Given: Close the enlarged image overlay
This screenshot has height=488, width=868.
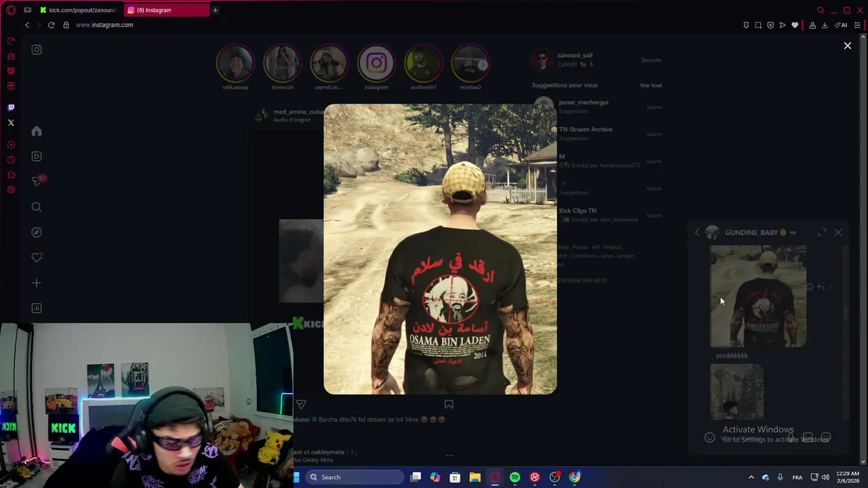Looking at the screenshot, I should tap(847, 45).
